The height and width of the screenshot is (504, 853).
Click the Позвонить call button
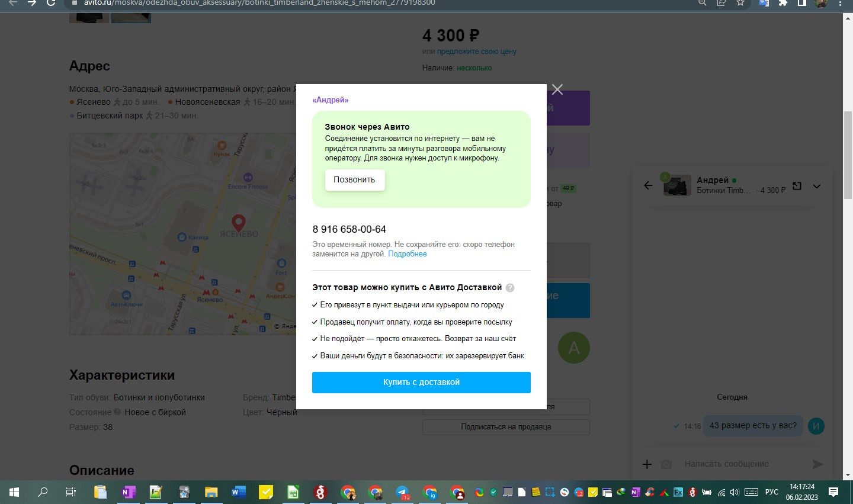354,180
